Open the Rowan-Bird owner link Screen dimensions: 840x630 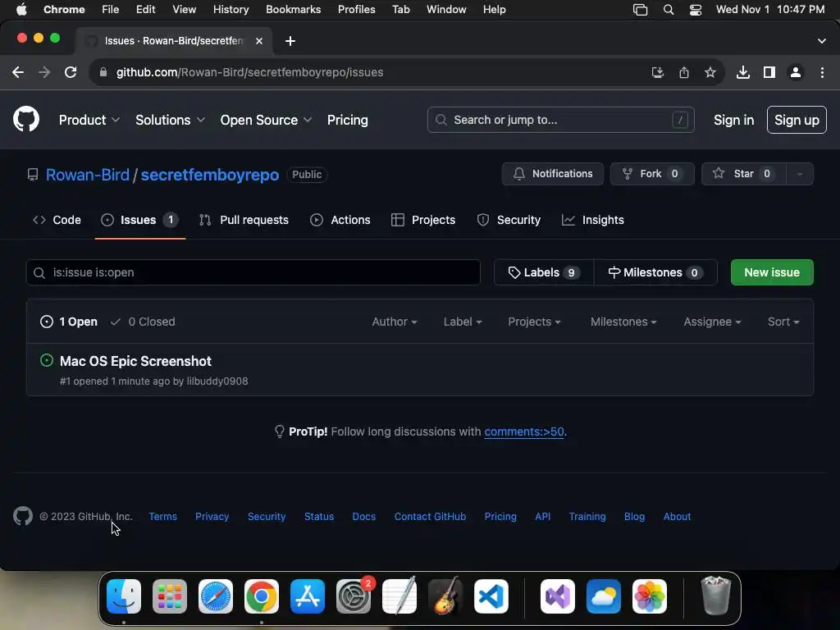[x=87, y=175]
